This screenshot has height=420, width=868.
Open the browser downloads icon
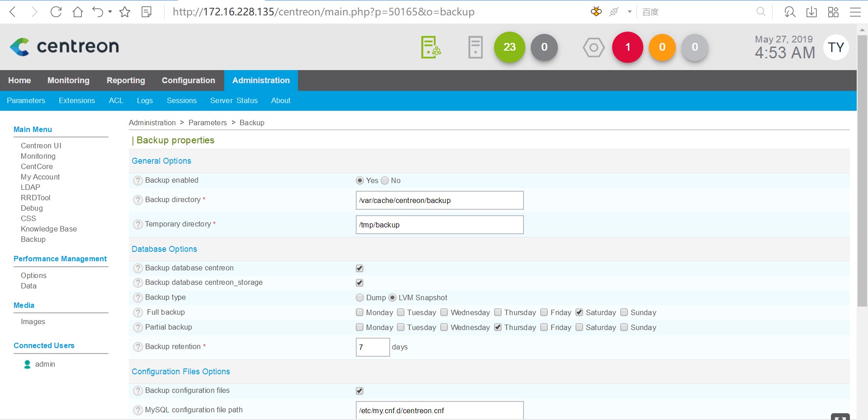[x=811, y=12]
